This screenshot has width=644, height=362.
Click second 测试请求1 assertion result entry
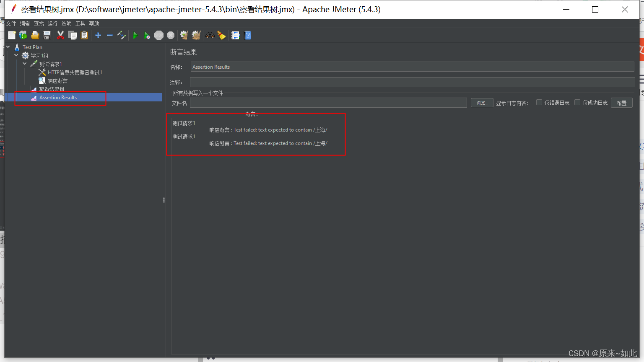[x=184, y=137]
